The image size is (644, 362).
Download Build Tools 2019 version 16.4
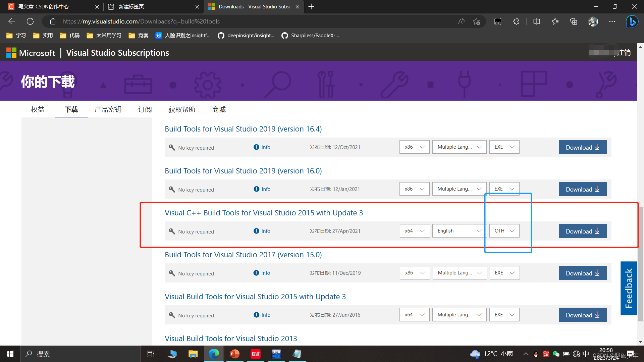coord(583,147)
